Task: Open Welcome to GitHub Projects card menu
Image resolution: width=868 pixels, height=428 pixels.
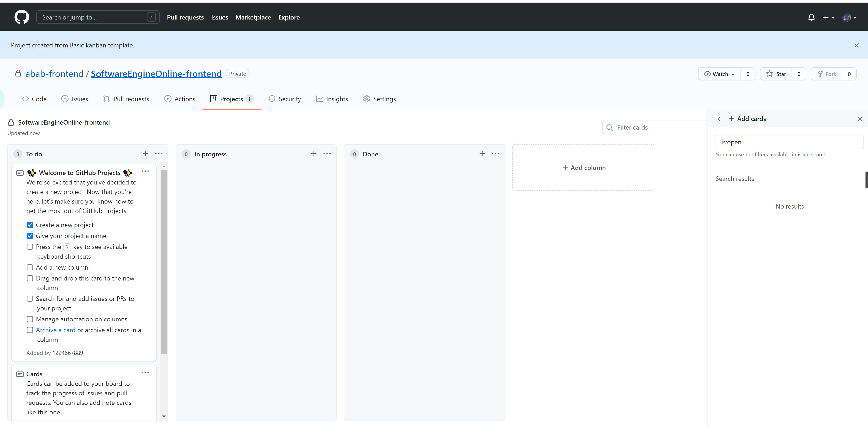Action: (145, 171)
